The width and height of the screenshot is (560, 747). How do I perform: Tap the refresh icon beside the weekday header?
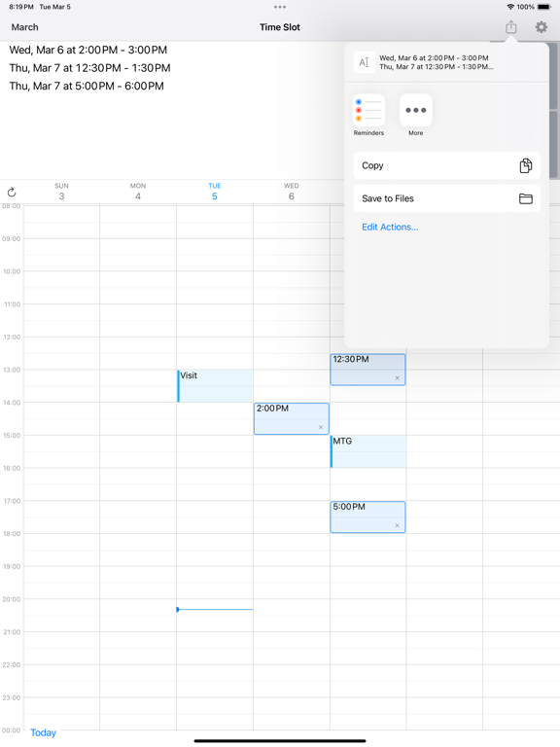pyautogui.click(x=12, y=192)
